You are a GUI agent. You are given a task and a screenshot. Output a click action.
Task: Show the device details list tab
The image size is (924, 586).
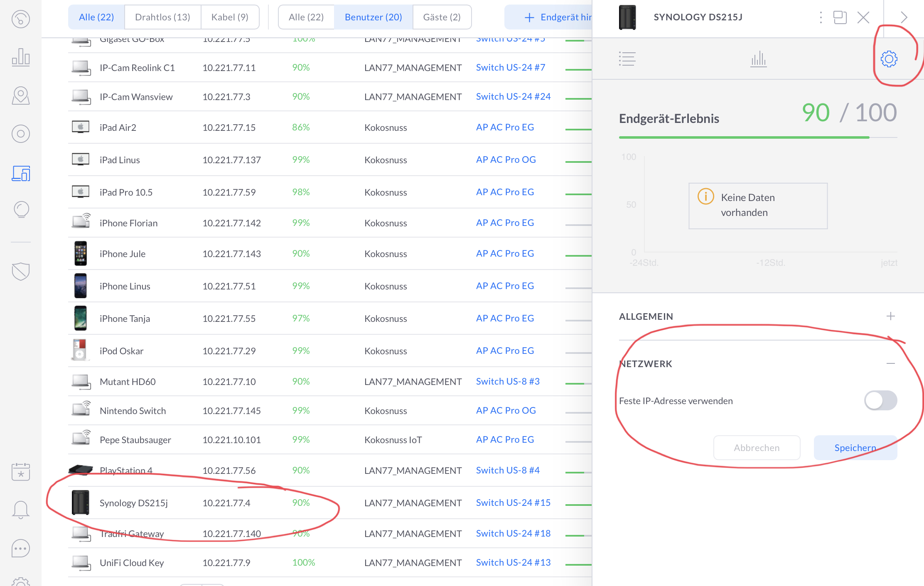click(x=627, y=59)
